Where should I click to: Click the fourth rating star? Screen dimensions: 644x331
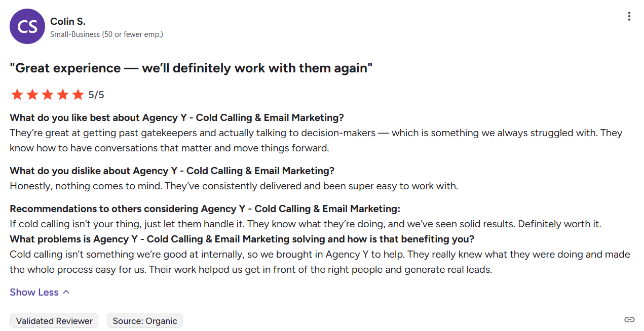pos(63,95)
